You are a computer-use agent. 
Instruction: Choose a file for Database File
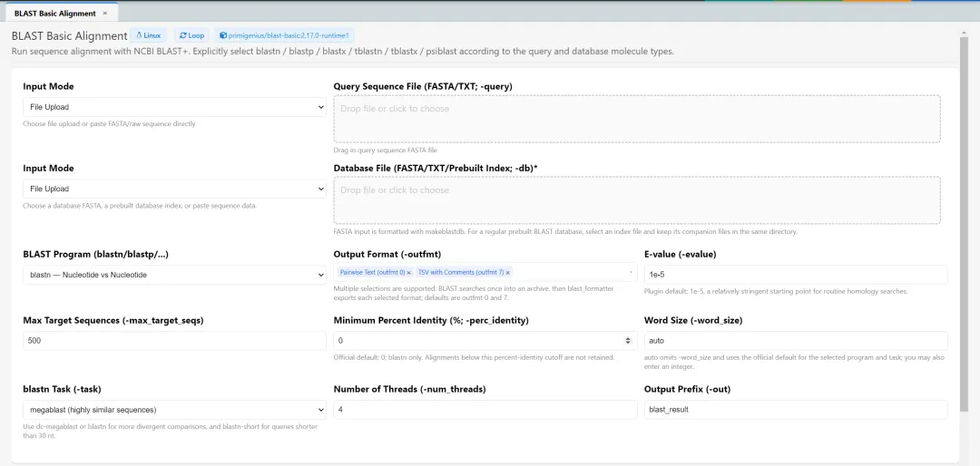pyautogui.click(x=637, y=200)
